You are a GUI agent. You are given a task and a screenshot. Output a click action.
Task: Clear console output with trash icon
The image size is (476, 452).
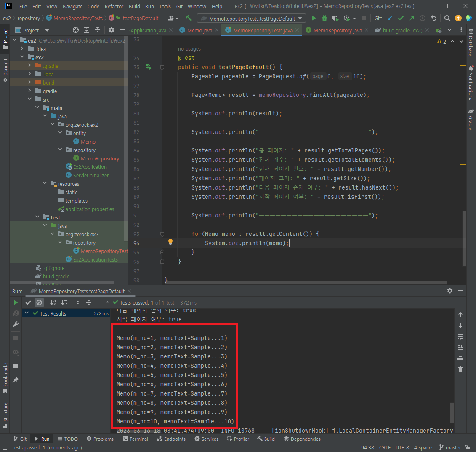pos(460,369)
